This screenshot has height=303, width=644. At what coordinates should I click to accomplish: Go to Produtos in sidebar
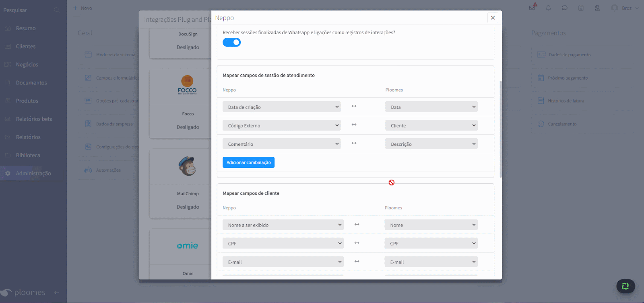(27, 101)
